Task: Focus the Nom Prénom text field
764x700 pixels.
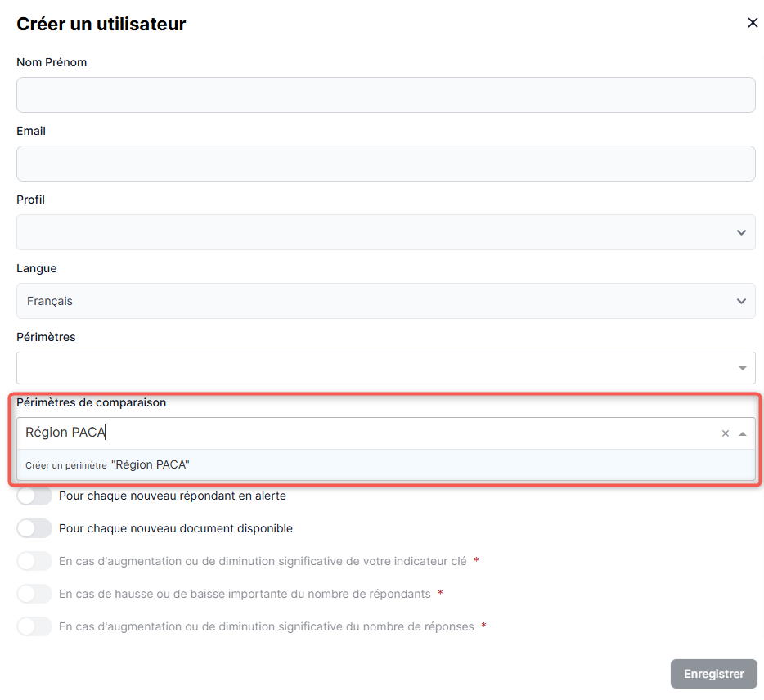Action: [385, 95]
